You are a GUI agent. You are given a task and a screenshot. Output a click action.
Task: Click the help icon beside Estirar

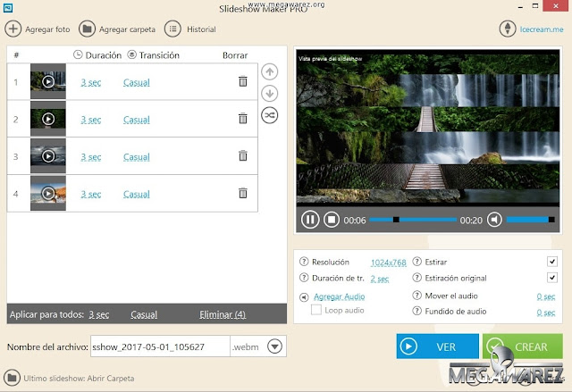click(x=416, y=262)
